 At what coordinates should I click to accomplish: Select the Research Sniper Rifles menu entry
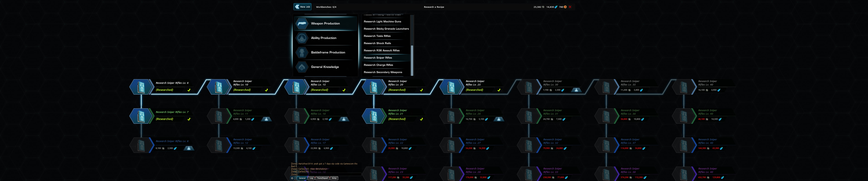coord(378,58)
